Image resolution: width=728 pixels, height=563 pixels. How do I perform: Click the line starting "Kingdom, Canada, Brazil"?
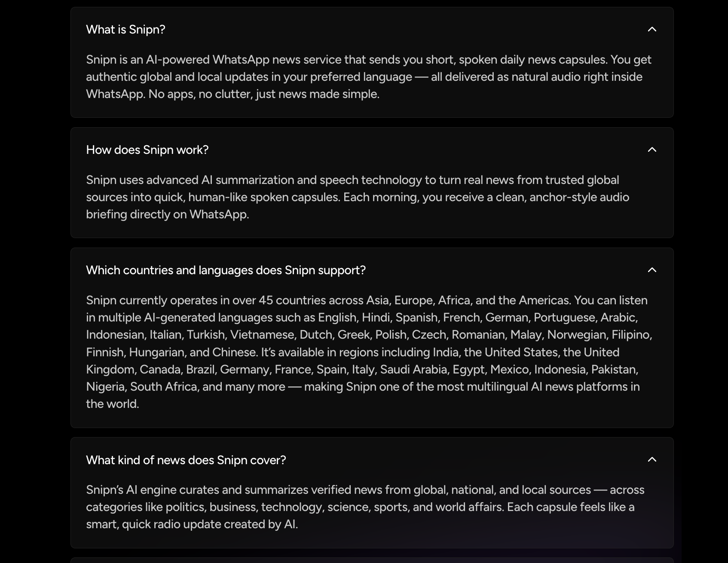[362, 370]
